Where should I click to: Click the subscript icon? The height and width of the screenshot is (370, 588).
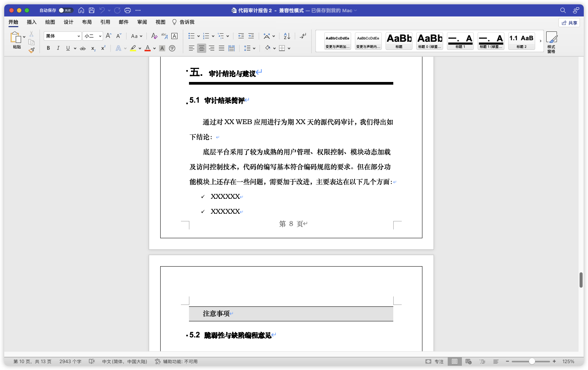[x=92, y=48]
